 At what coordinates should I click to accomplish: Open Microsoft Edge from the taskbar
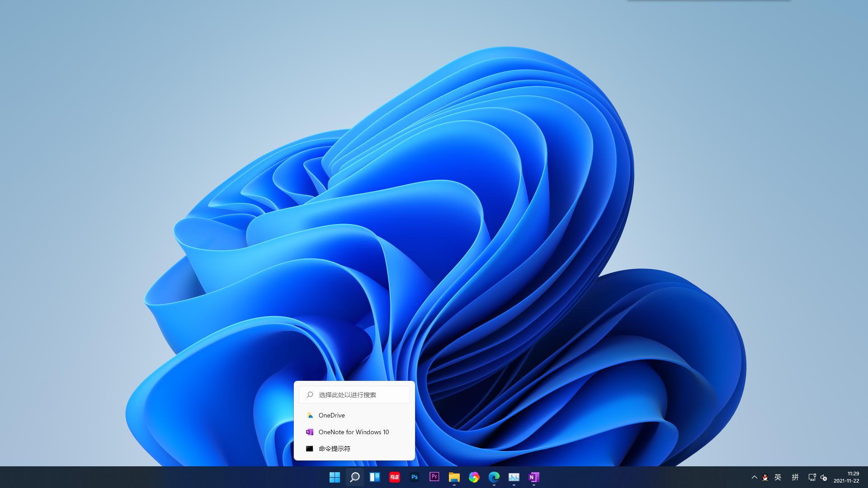pos(494,477)
